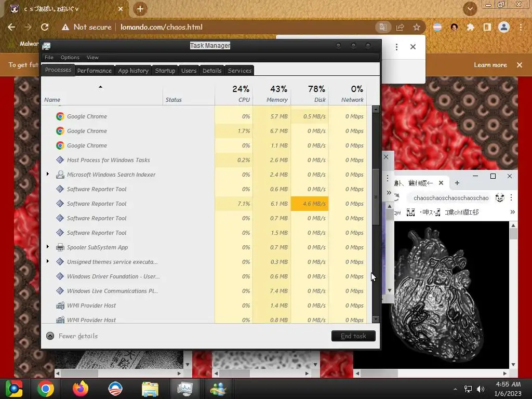Open a new tab in the small browser window
The width and height of the screenshot is (532, 399).
pos(457,183)
